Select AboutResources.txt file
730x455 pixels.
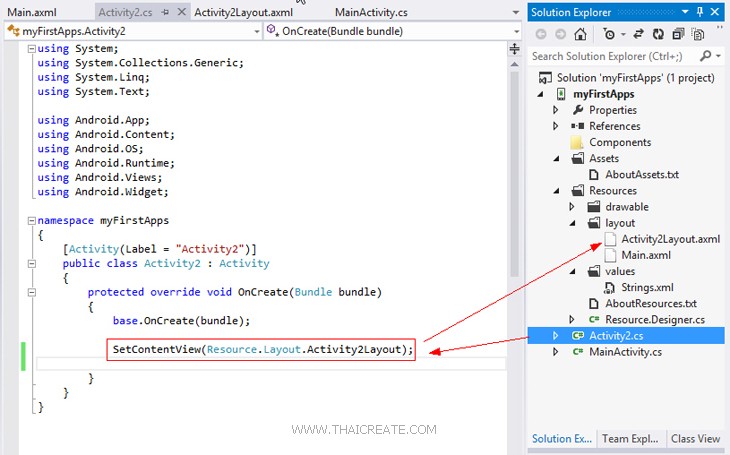(x=651, y=304)
